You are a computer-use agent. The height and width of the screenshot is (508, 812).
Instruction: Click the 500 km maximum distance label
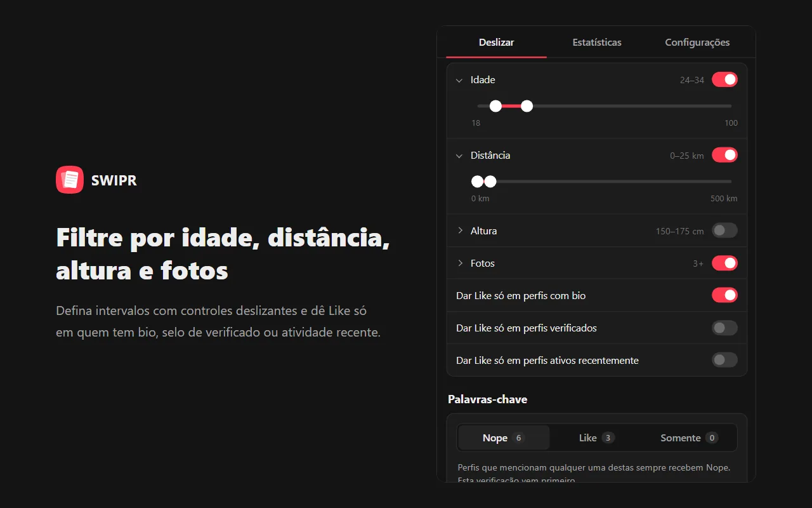click(724, 199)
